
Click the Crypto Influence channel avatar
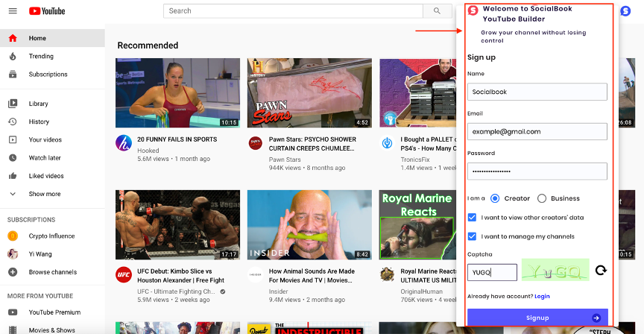coord(13,236)
